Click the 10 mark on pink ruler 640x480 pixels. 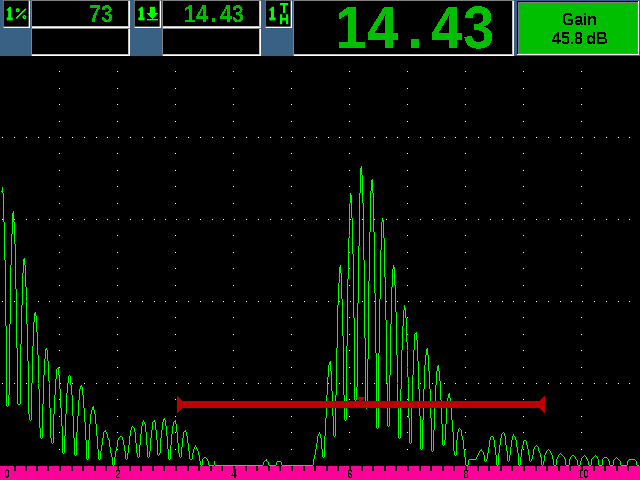click(x=582, y=473)
